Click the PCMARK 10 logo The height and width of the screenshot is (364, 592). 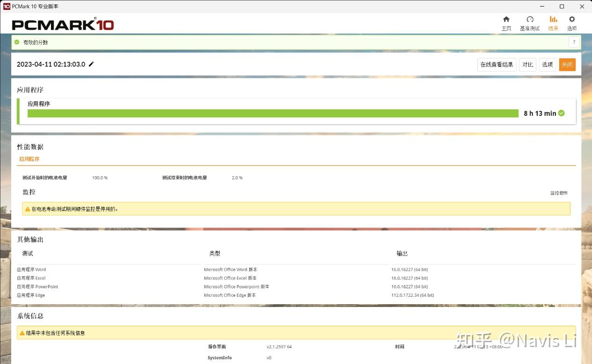click(x=63, y=25)
